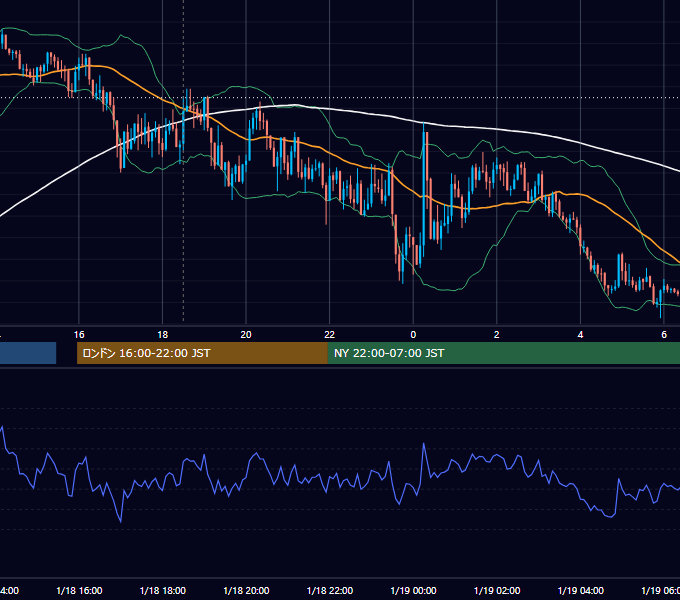Click the 6 label on the price chart time axis
This screenshot has width=680, height=600.
[664, 335]
